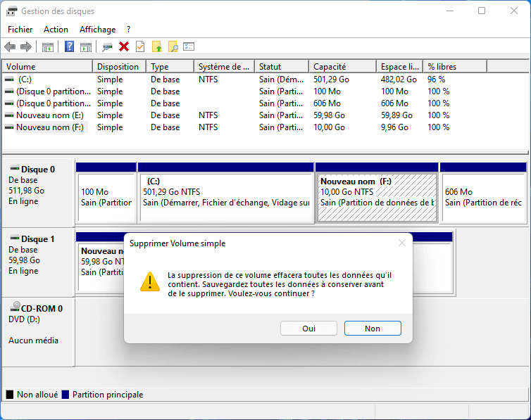Click the CD-ROM 0 DVD (D:) panel
531x420 pixels.
(38, 332)
